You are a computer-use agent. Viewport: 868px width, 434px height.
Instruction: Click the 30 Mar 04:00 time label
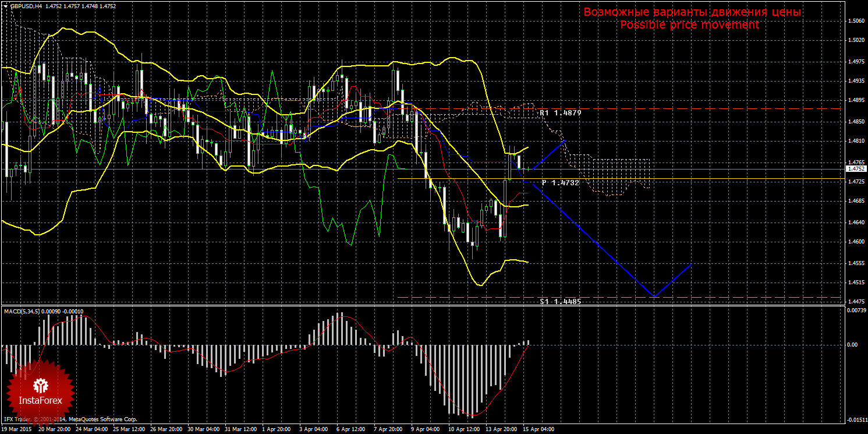(203, 429)
